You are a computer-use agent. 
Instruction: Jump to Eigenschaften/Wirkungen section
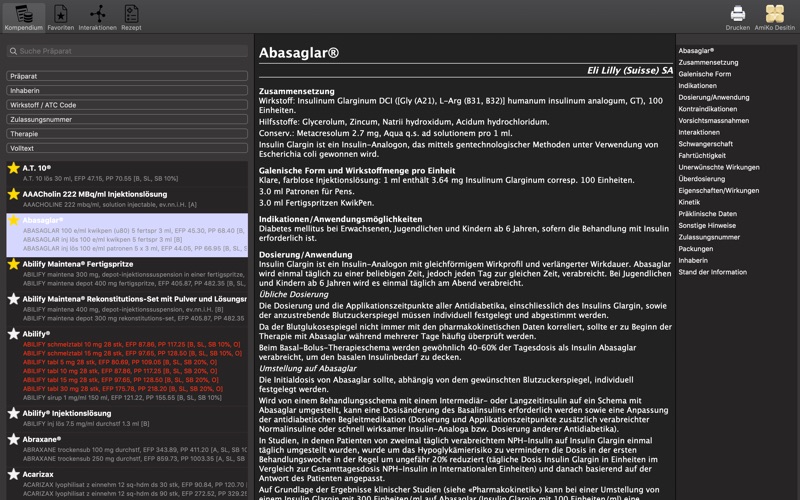719,191
